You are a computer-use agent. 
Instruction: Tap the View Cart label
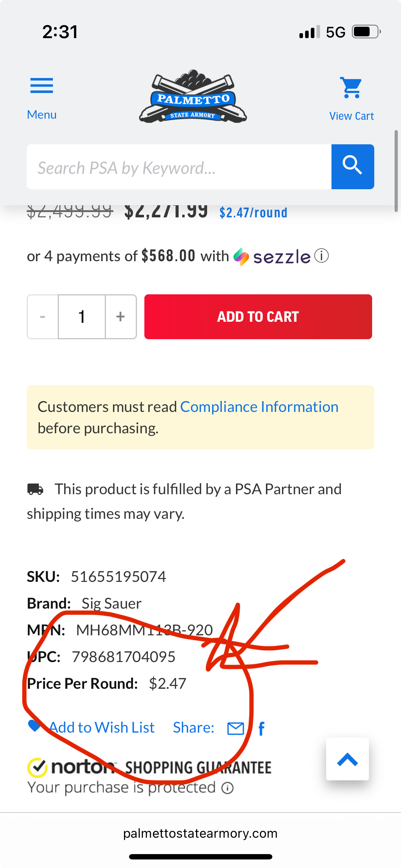(x=351, y=116)
